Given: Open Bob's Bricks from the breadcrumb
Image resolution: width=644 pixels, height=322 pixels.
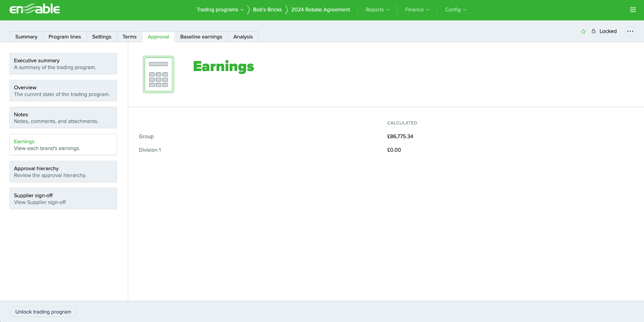Looking at the screenshot, I should (268, 9).
